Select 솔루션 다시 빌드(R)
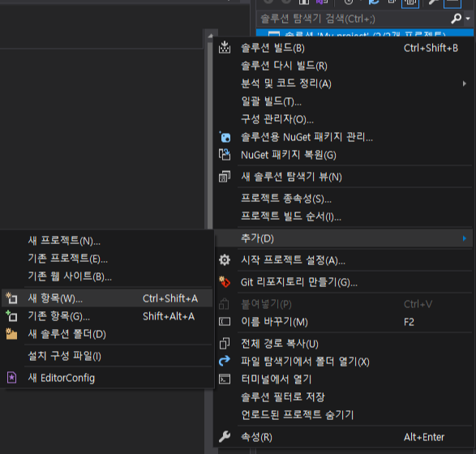 343,66
